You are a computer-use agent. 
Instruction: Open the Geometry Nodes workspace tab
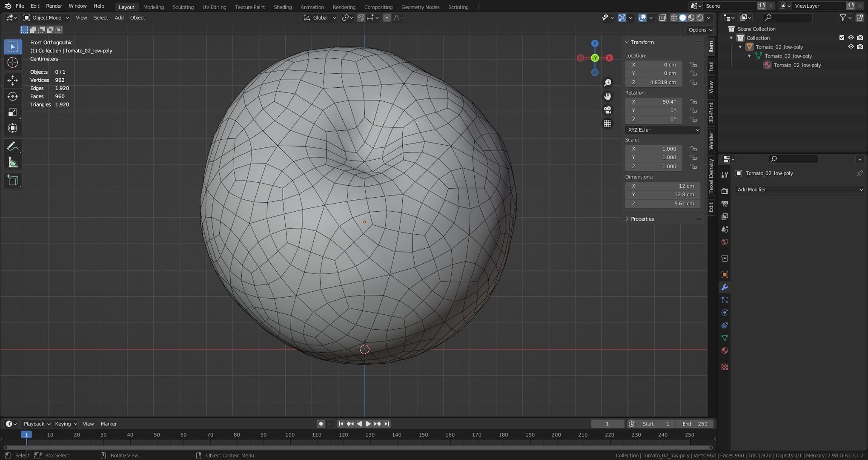point(420,7)
